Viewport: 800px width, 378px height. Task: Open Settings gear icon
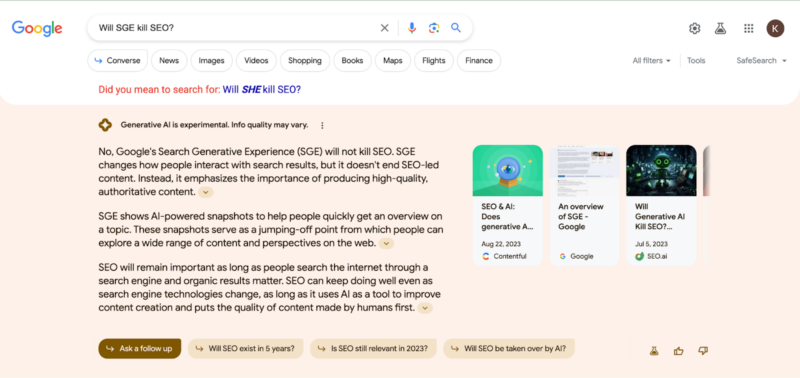tap(694, 29)
